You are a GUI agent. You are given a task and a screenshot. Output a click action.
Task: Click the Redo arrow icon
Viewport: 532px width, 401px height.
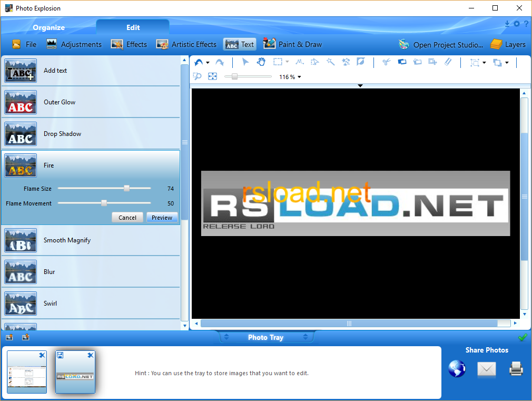(x=220, y=62)
